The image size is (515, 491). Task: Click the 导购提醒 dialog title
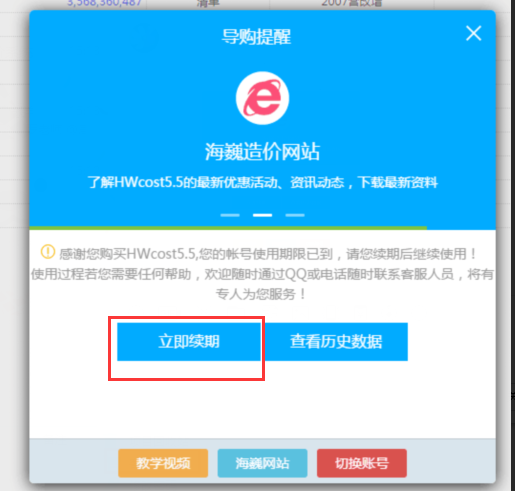pos(256,37)
